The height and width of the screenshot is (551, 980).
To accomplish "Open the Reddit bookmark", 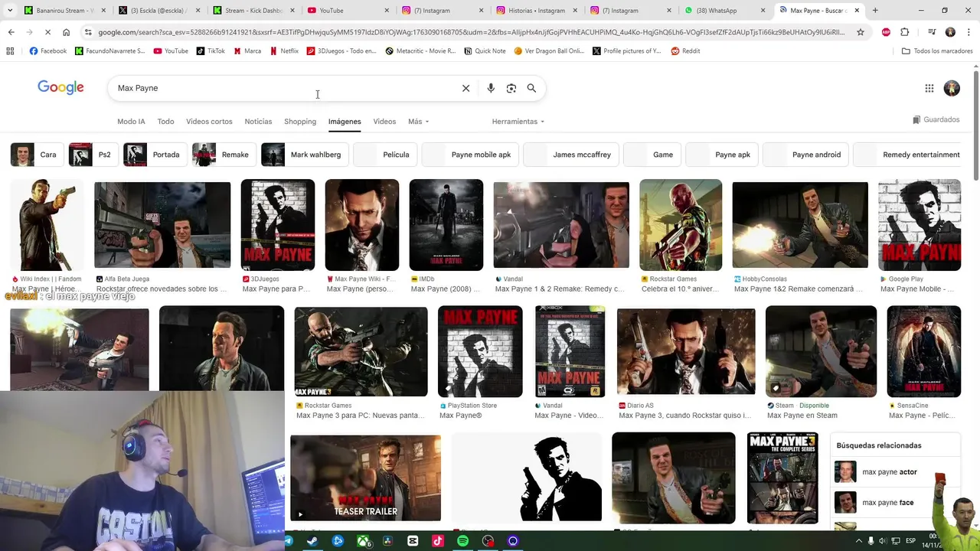I will (685, 51).
